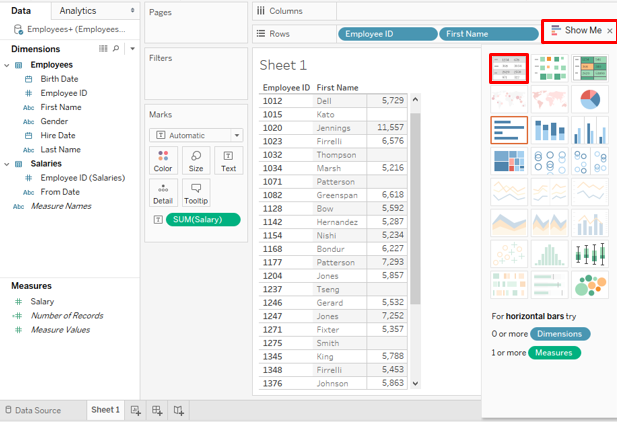The width and height of the screenshot is (617, 422).
Task: Add a new worksheet
Action: [x=135, y=411]
